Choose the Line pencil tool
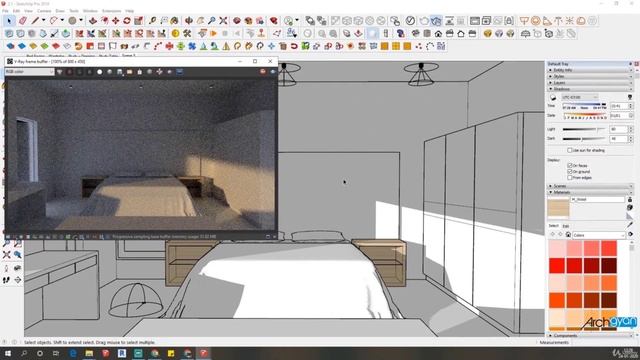640x360 pixels. (x=36, y=20)
